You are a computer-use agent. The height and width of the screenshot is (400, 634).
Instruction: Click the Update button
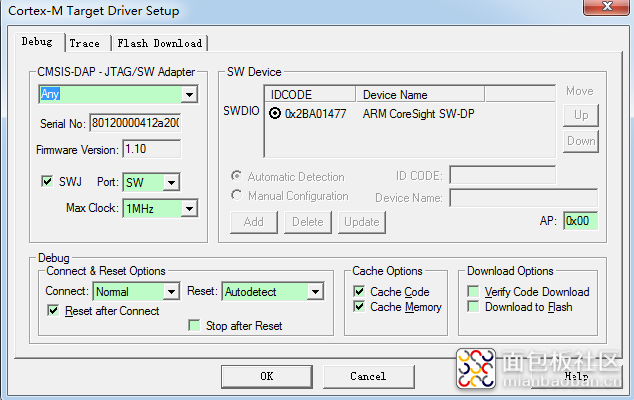point(362,222)
